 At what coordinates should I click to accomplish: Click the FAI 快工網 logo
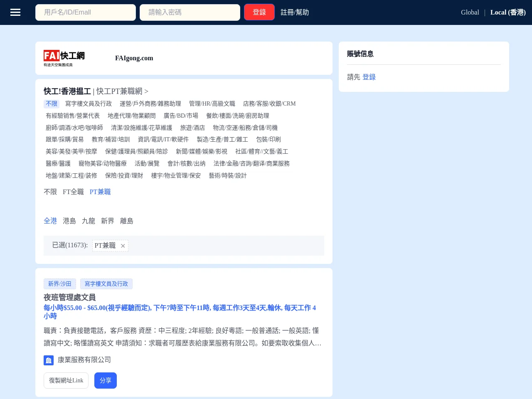tap(64, 58)
